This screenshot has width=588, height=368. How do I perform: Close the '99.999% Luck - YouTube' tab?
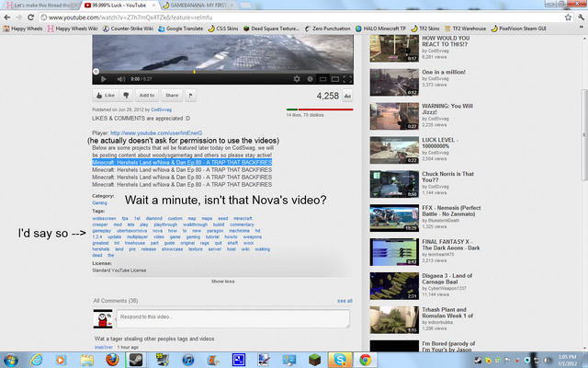point(153,6)
